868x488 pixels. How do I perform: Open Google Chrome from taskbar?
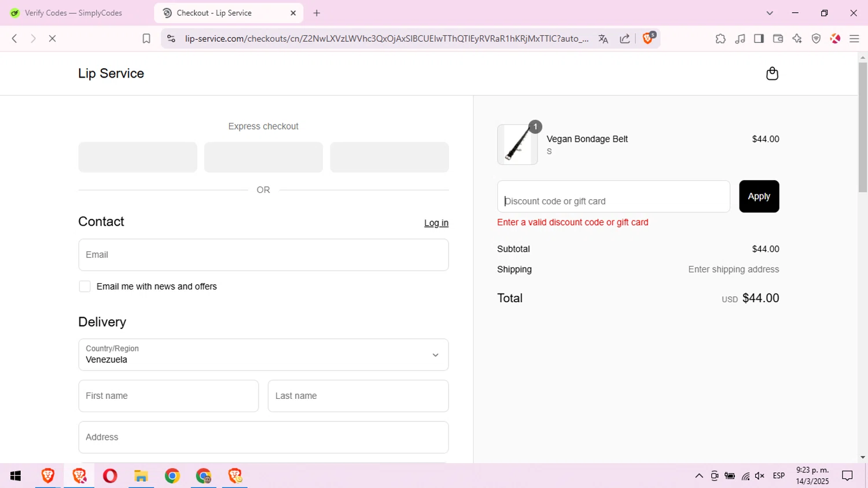172,476
